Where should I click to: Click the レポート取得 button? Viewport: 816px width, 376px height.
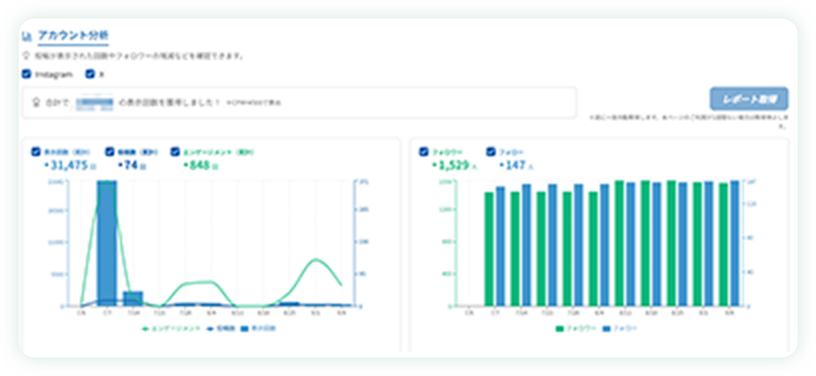coord(749,99)
